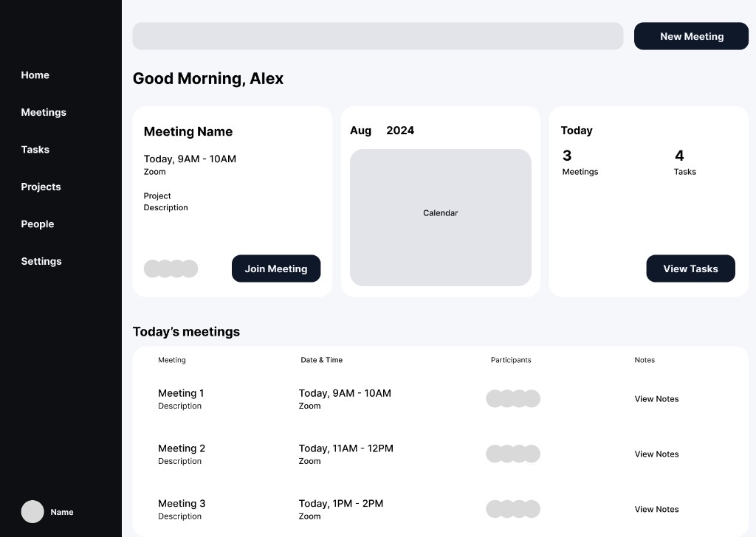The width and height of the screenshot is (756, 537).
Task: Click the 4 Tasks count
Action: [684, 163]
